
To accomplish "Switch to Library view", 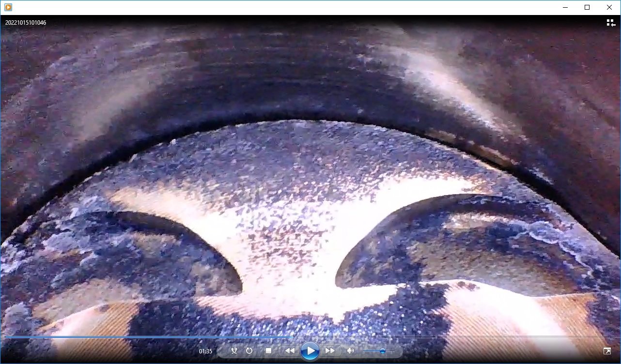I will pos(611,23).
